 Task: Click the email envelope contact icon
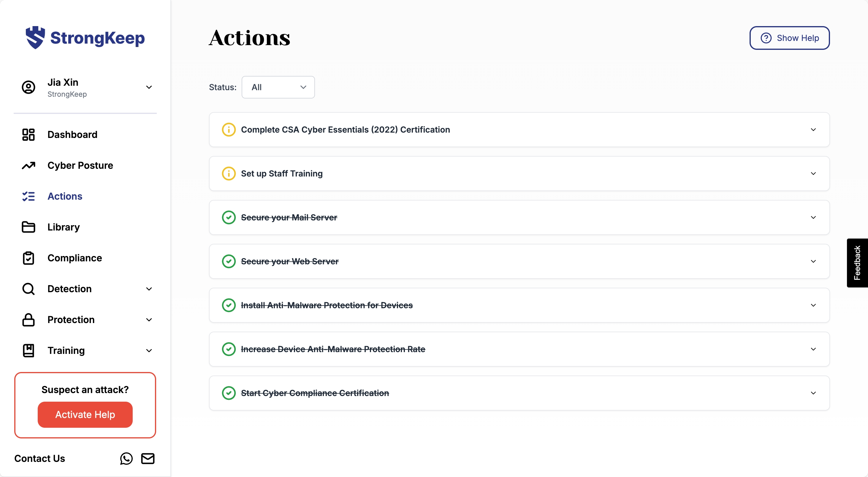tap(148, 459)
